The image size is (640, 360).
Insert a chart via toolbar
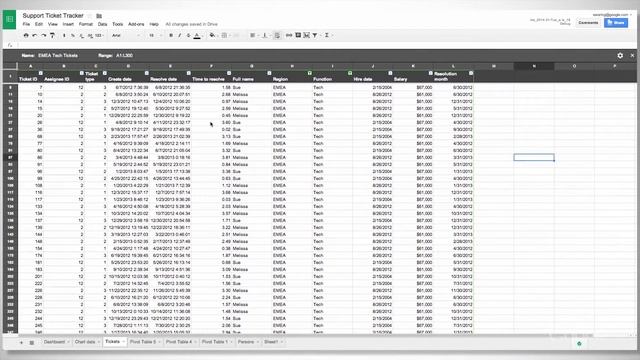(x=307, y=36)
